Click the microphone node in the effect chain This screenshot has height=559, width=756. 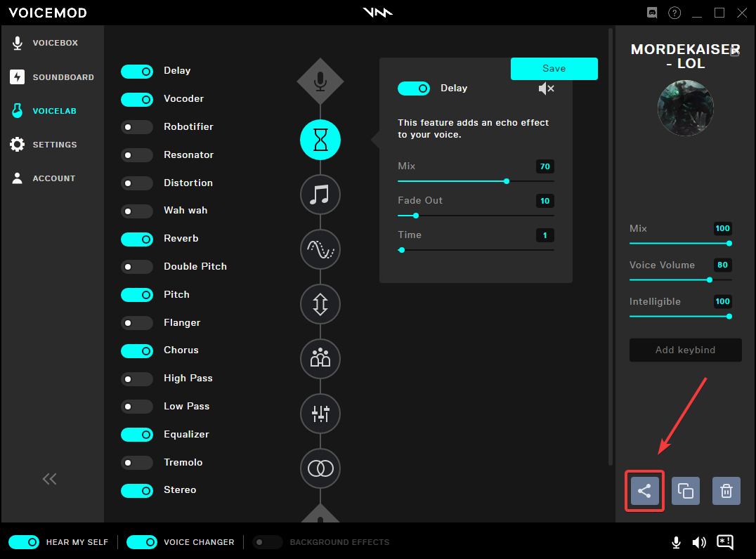click(320, 81)
